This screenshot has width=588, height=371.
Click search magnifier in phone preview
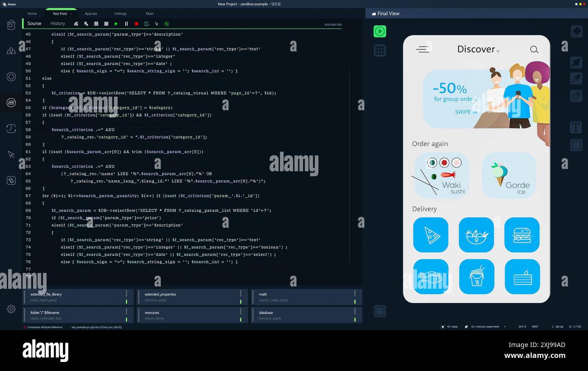pyautogui.click(x=534, y=49)
